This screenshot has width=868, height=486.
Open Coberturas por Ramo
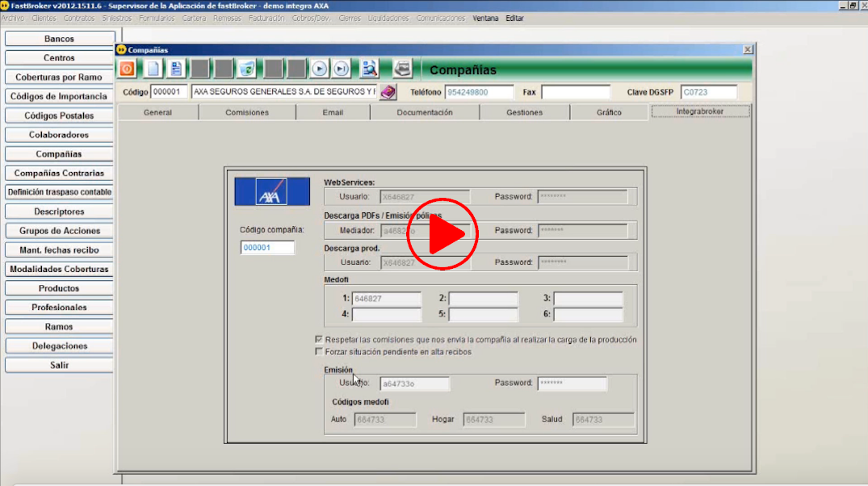click(x=59, y=77)
